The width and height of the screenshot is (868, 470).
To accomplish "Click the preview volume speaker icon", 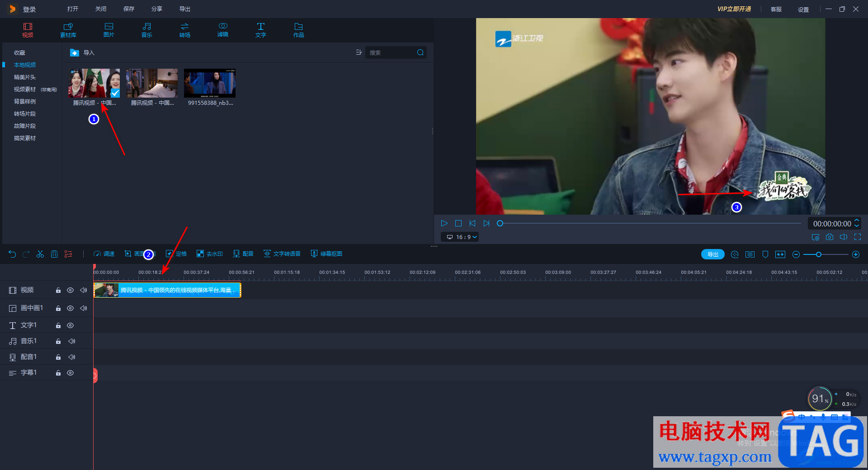I will click(x=844, y=237).
